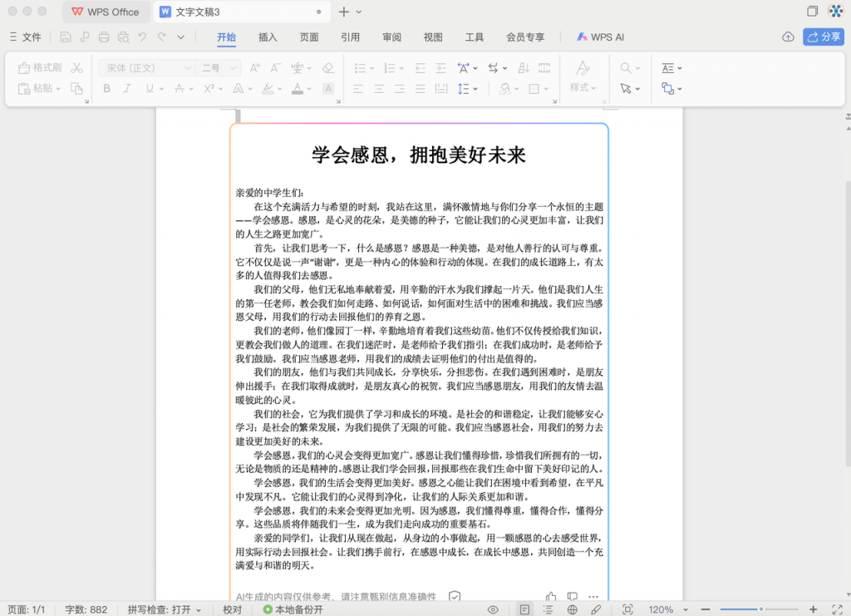Toggle Italic formatting
This screenshot has height=616, width=851.
click(127, 88)
